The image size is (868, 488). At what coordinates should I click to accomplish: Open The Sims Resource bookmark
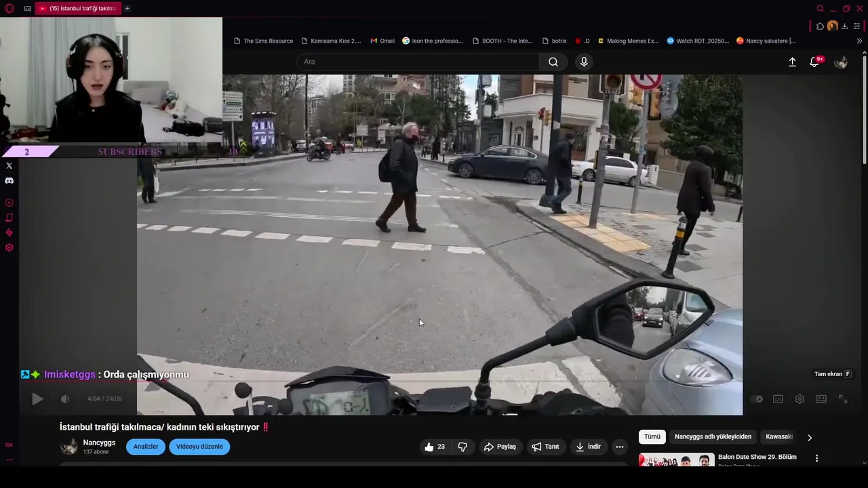(263, 41)
